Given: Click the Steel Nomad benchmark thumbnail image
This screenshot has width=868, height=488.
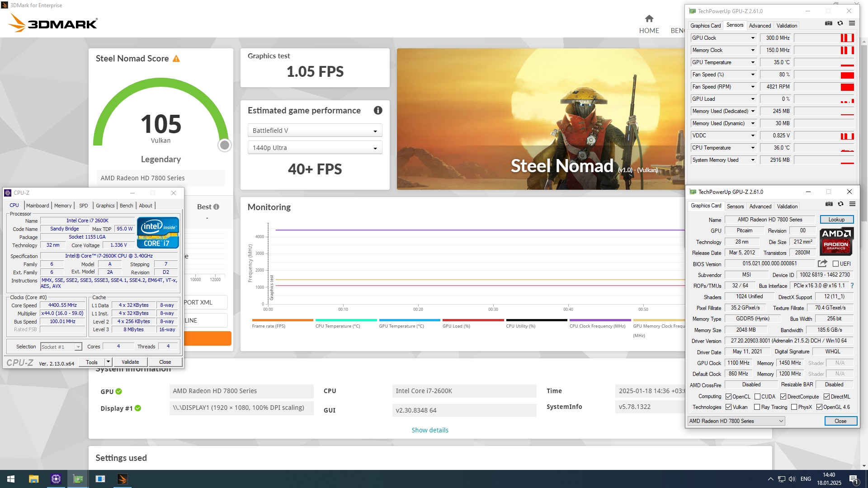Looking at the screenshot, I should coord(540,119).
